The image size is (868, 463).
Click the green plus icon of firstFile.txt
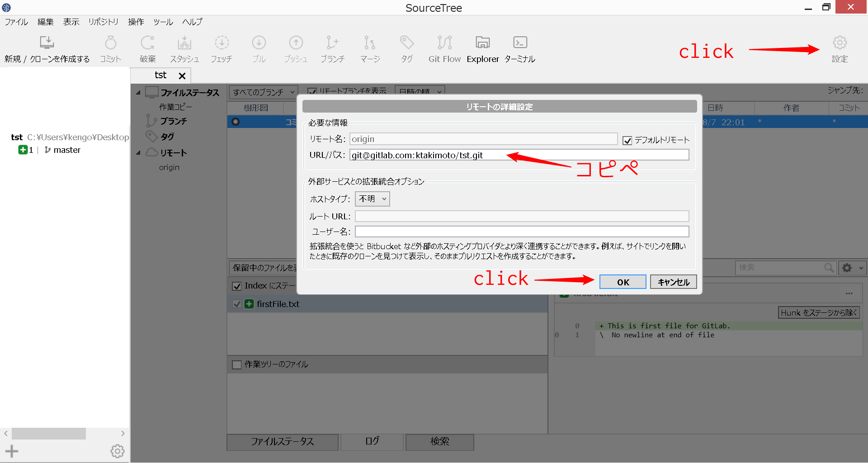pos(249,304)
